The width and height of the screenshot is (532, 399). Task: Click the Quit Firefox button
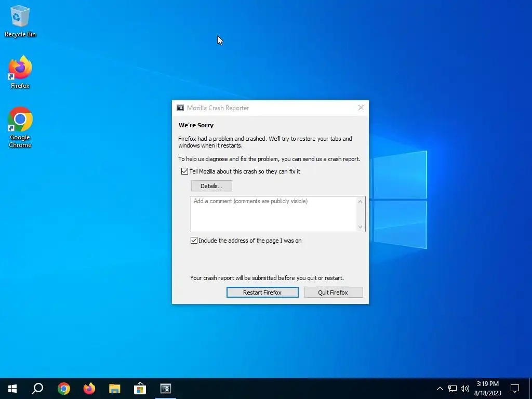pyautogui.click(x=333, y=292)
